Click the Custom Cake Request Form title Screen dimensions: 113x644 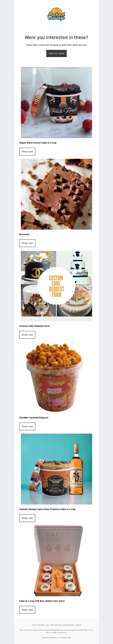pyautogui.click(x=34, y=326)
